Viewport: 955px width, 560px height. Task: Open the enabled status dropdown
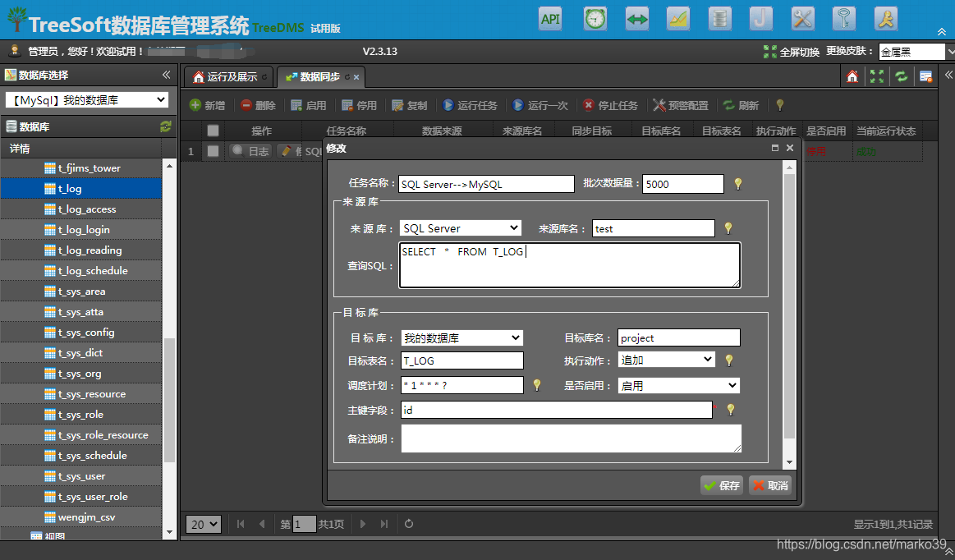tap(679, 385)
